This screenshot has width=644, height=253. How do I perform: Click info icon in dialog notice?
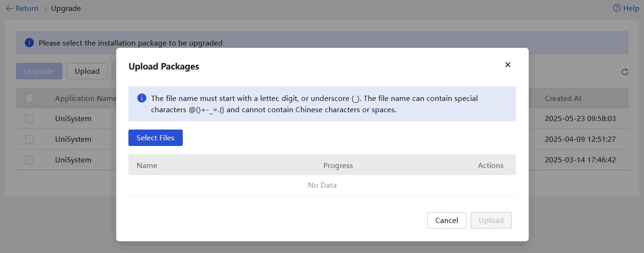[x=142, y=98]
